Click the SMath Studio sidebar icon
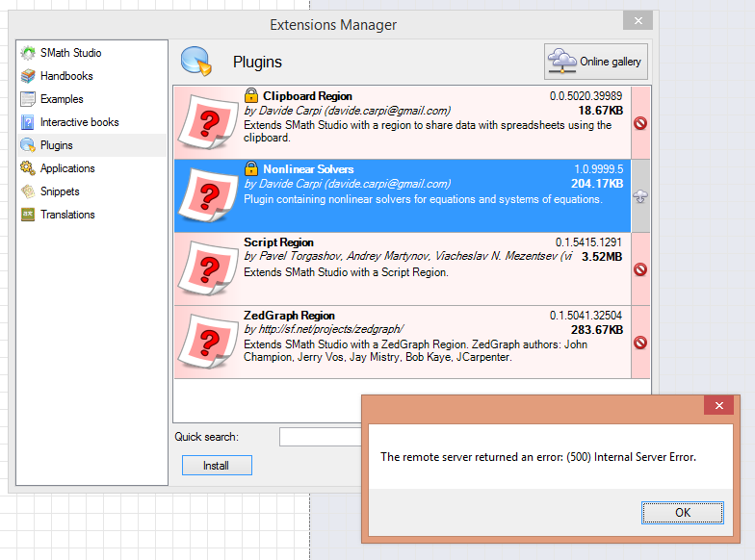The height and width of the screenshot is (560, 755). tap(28, 53)
